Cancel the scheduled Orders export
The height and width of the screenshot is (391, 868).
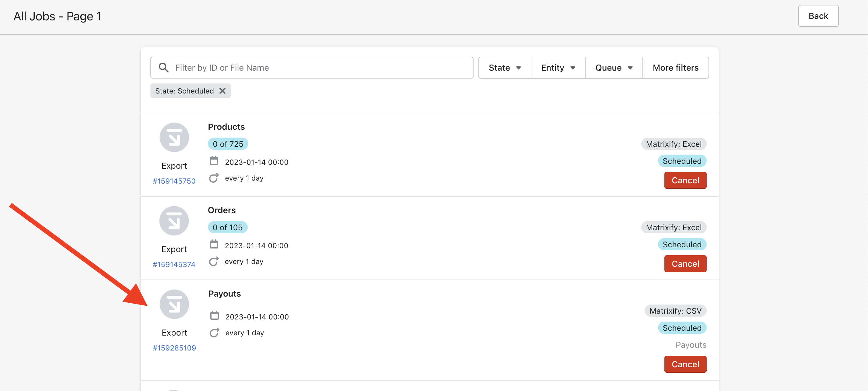coord(685,264)
